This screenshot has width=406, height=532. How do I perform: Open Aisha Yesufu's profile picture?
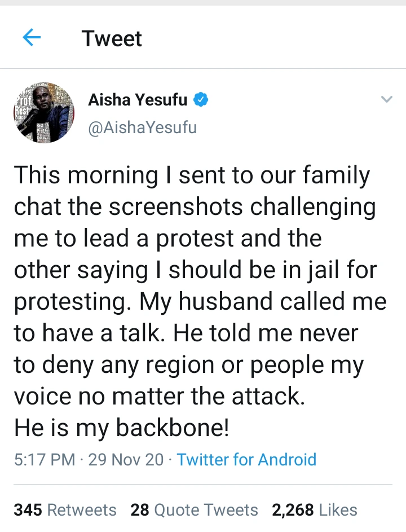point(44,112)
